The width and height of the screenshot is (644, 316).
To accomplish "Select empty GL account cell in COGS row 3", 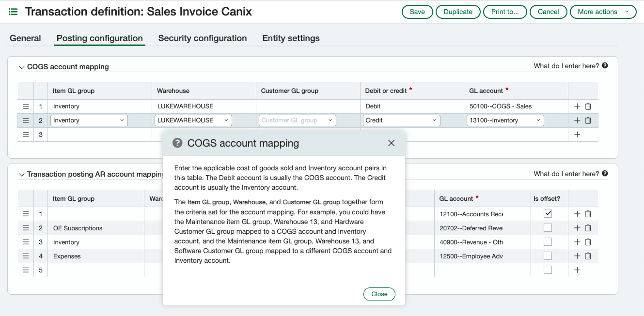I will [516, 135].
